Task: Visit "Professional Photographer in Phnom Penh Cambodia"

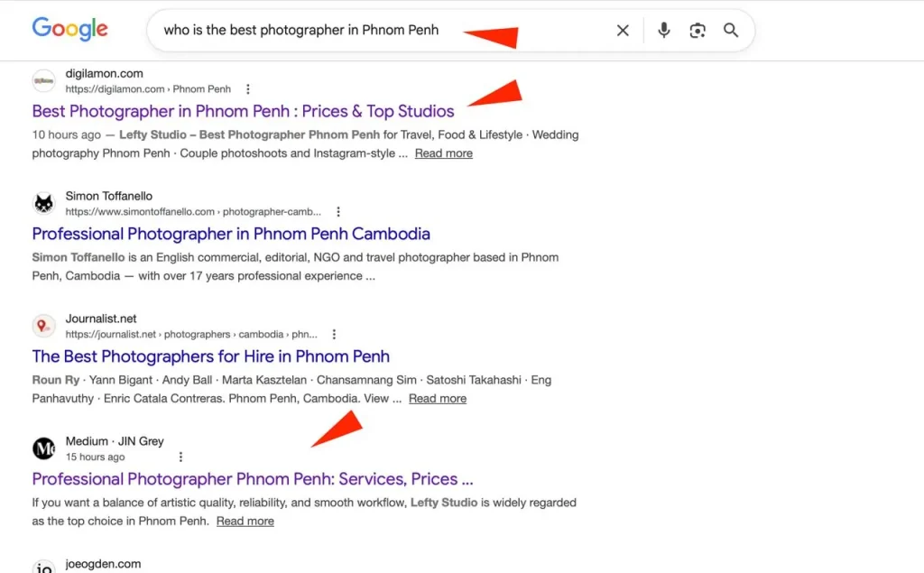Action: click(231, 233)
